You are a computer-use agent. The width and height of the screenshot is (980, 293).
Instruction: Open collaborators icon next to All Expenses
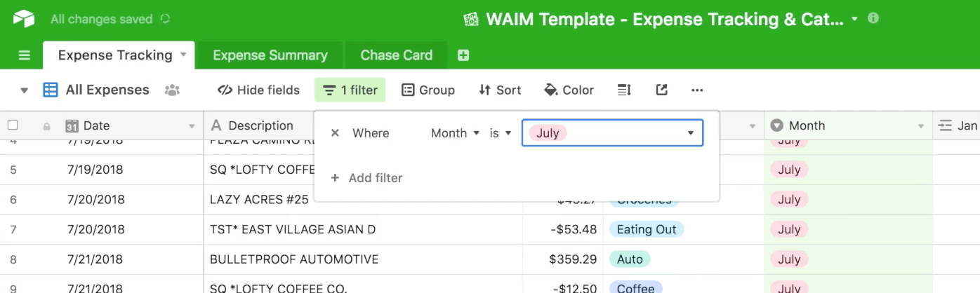(x=172, y=90)
